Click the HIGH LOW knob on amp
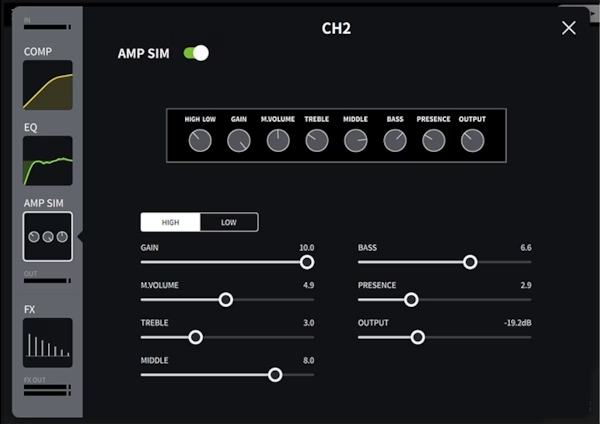This screenshot has width=600, height=424. point(200,141)
